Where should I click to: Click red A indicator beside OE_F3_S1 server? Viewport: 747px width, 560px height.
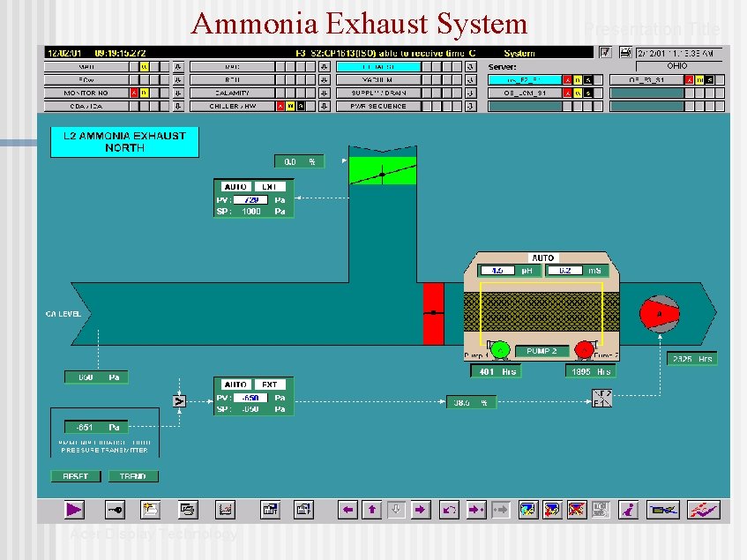[689, 80]
